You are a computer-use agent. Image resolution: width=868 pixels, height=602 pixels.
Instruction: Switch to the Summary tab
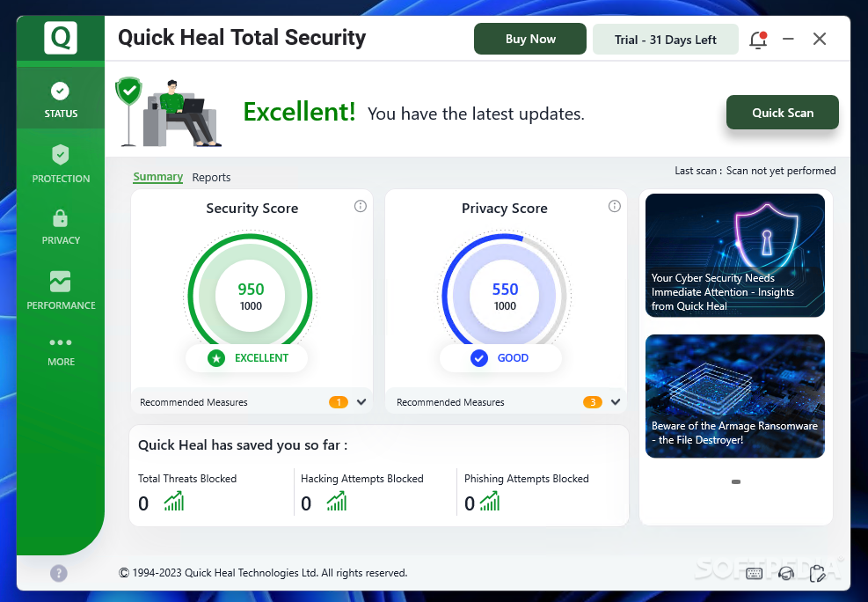[157, 177]
